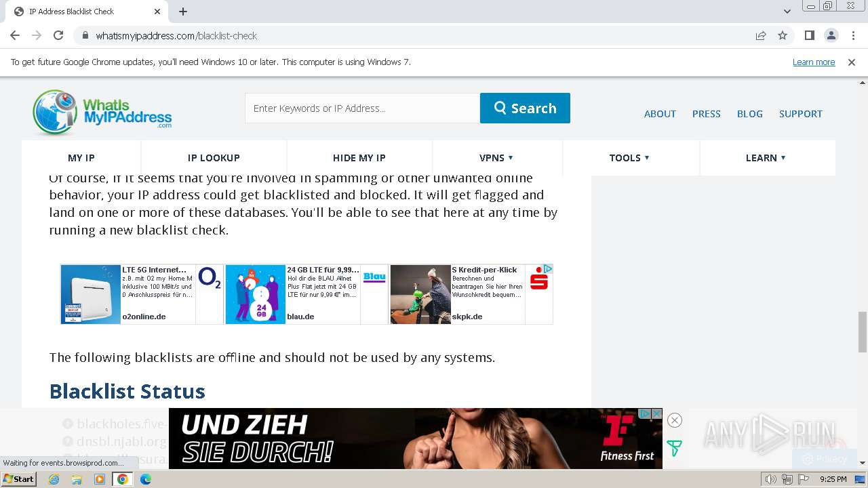Bookmark this tab with star icon

783,36
